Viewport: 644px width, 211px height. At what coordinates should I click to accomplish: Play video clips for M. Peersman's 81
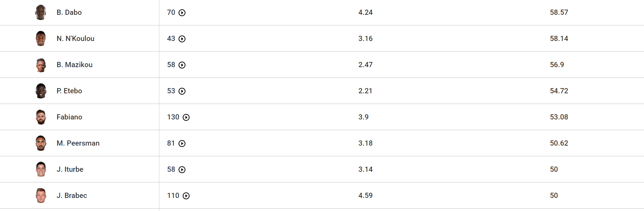click(x=182, y=144)
